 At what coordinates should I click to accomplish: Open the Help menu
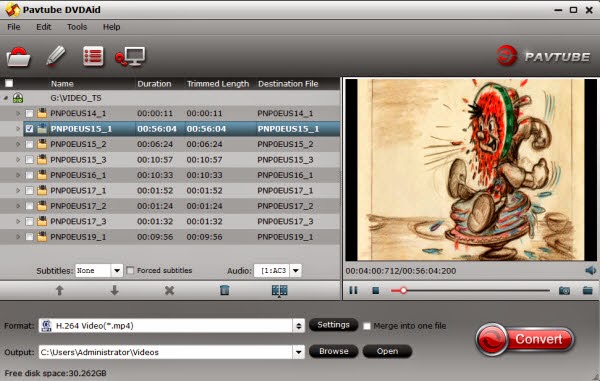pyautogui.click(x=111, y=27)
